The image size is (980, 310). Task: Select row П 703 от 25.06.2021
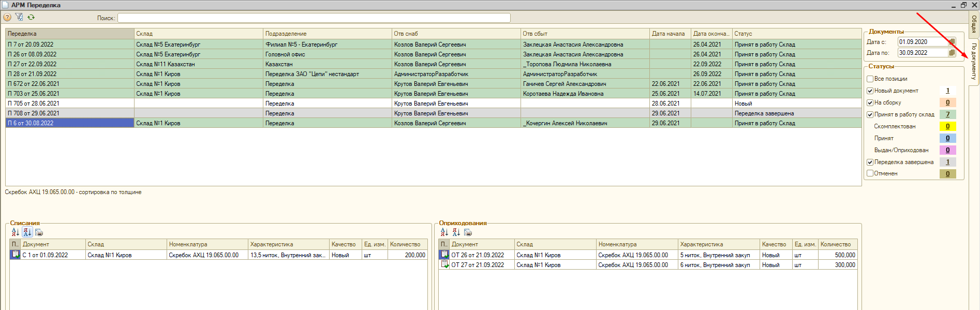434,94
